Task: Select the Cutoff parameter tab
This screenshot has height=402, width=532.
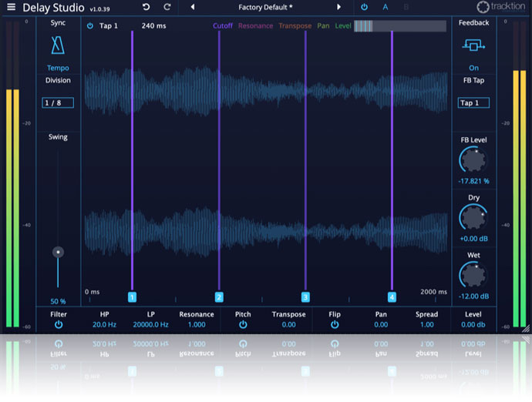Action: pyautogui.click(x=222, y=26)
